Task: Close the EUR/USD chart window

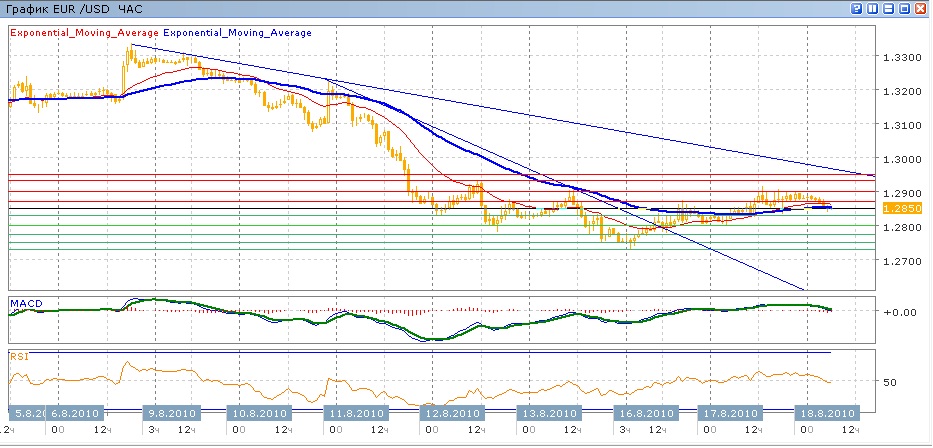Action: point(921,8)
